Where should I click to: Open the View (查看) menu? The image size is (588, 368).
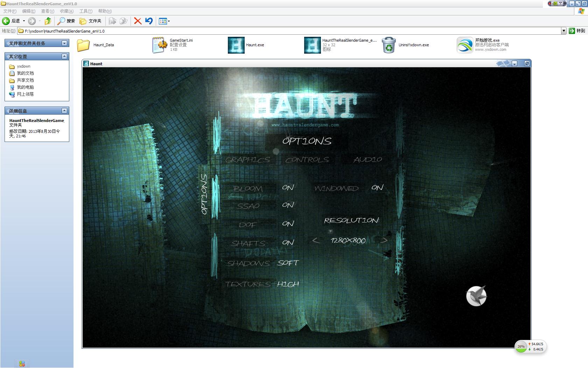point(48,11)
